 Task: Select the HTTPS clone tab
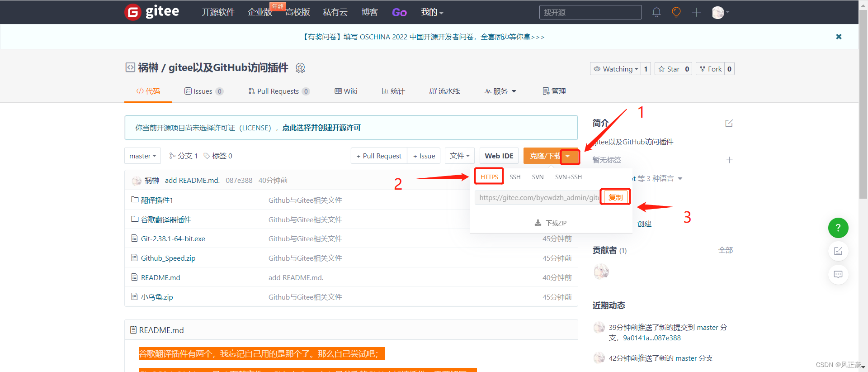(489, 177)
